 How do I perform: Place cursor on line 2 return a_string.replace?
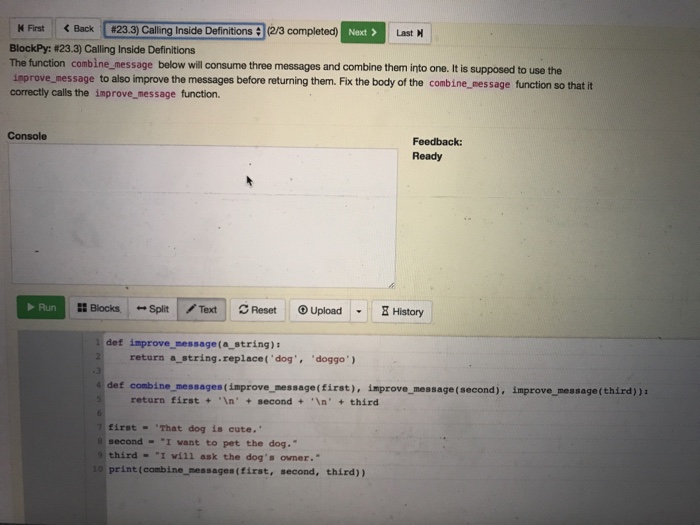click(x=242, y=358)
